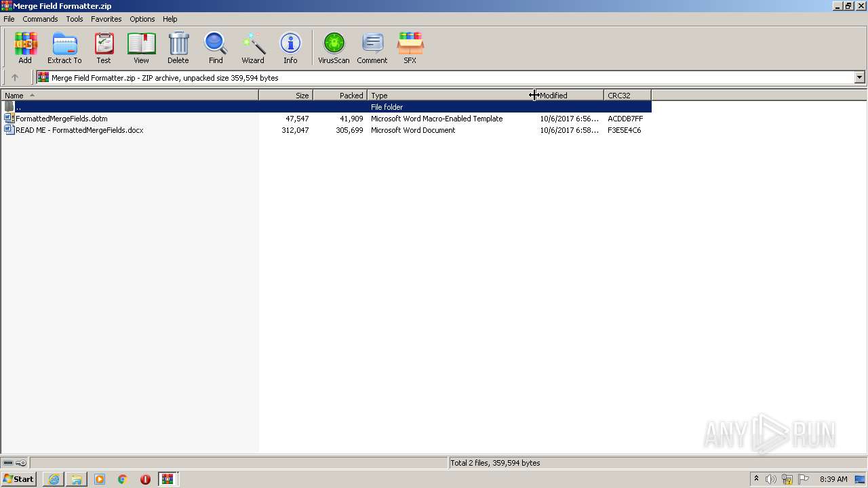
Task: Click the READ ME docx file icon
Action: pyautogui.click(x=9, y=130)
